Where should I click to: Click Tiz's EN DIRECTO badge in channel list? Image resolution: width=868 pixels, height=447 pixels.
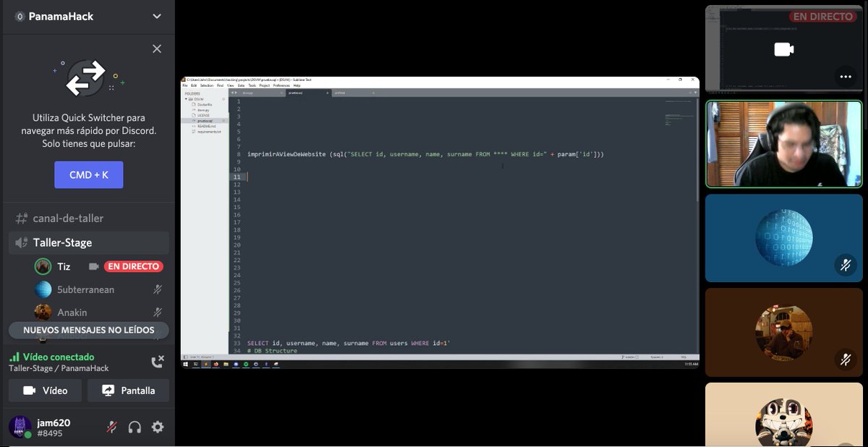pos(134,266)
